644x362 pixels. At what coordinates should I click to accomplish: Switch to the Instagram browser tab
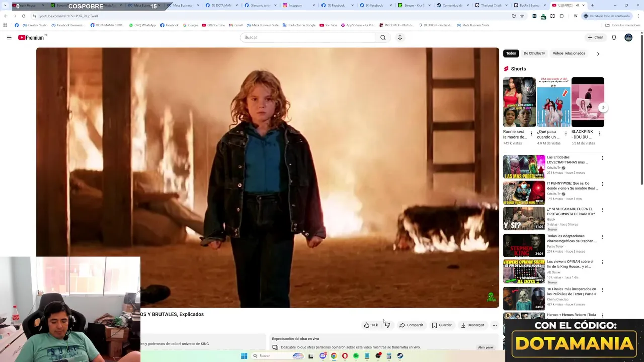(x=296, y=5)
